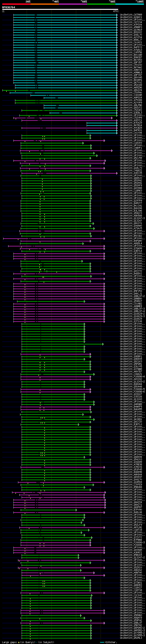Click label UniRef100_Q67Y02

(x=131, y=82)
